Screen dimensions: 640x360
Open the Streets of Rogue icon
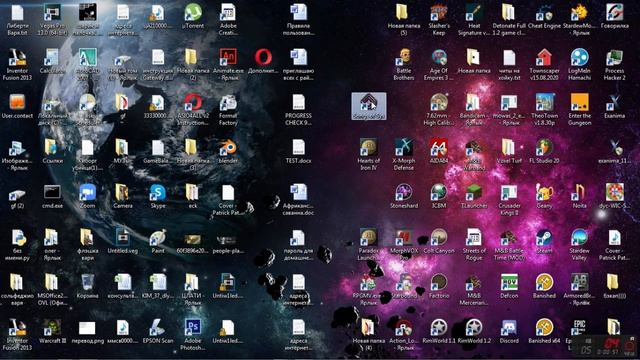(474, 244)
